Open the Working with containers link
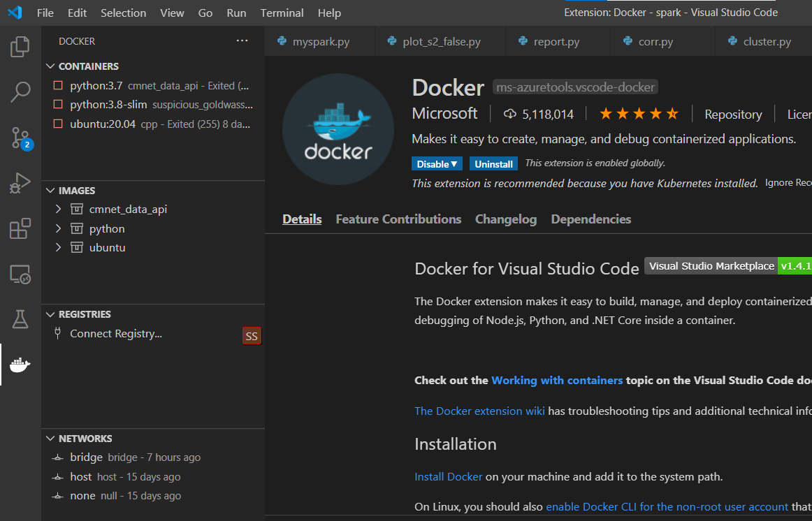 pyautogui.click(x=557, y=380)
